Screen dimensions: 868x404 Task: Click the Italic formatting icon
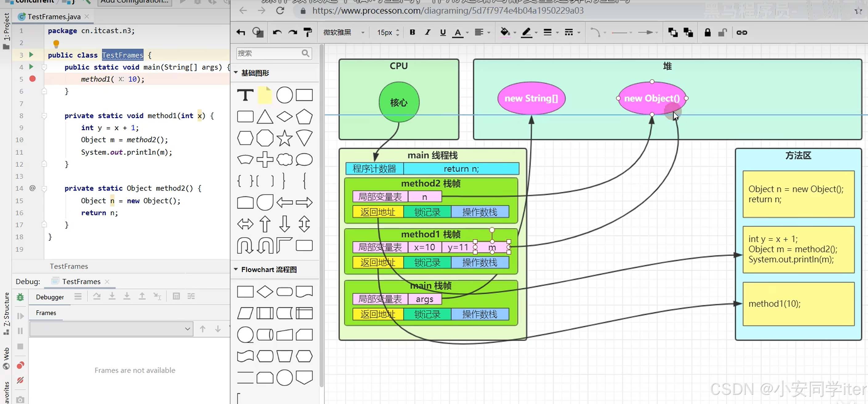click(x=428, y=32)
